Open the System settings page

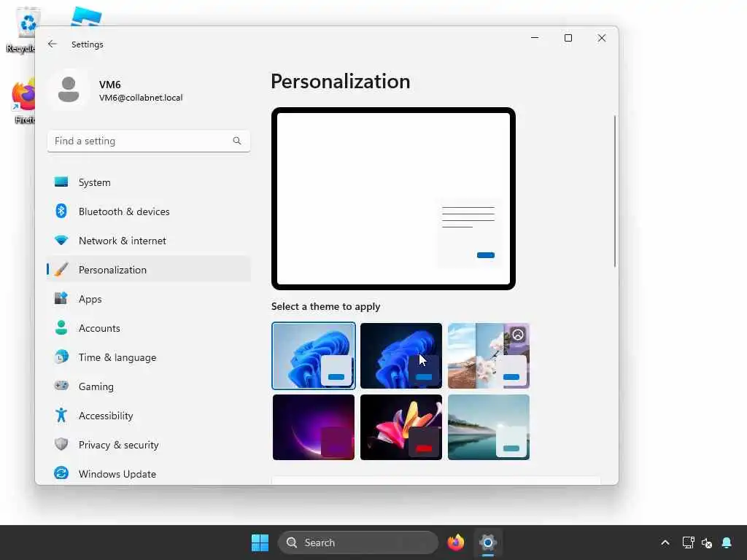(149, 182)
